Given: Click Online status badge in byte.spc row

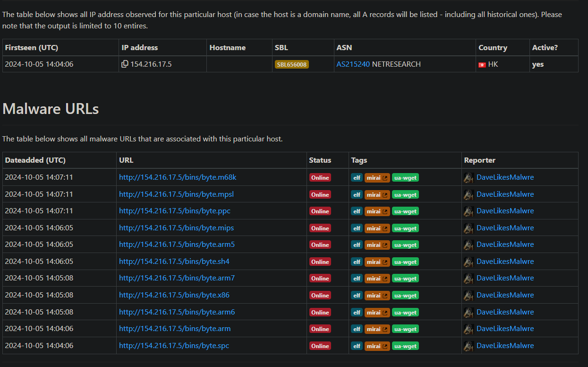Looking at the screenshot, I should click(320, 346).
